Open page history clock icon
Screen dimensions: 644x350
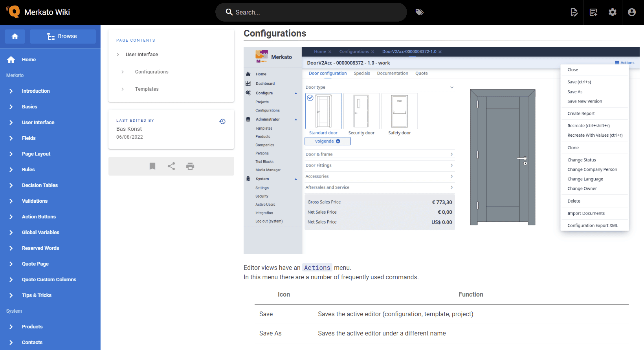tap(222, 121)
